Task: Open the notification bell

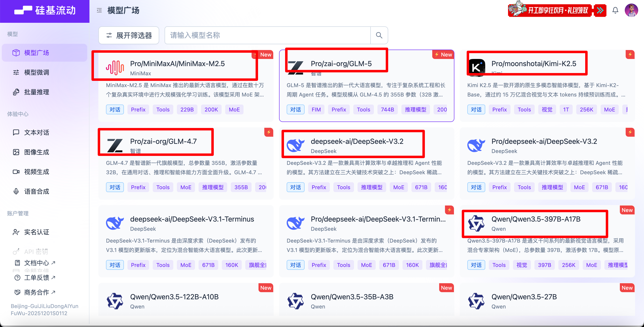Action: click(615, 10)
